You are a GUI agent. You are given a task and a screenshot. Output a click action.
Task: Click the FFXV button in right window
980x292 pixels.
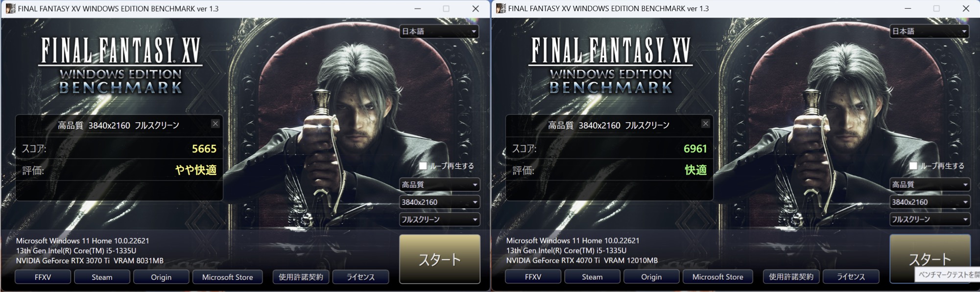pyautogui.click(x=533, y=277)
